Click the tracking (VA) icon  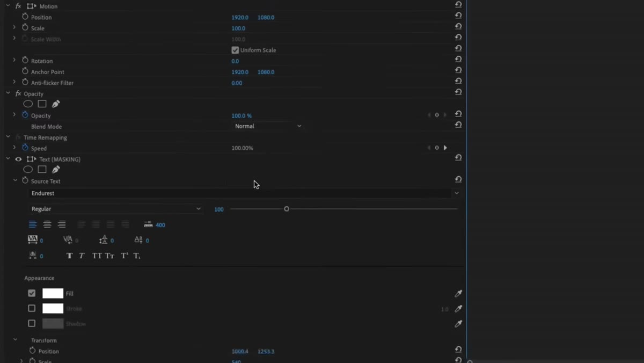[x=33, y=239]
